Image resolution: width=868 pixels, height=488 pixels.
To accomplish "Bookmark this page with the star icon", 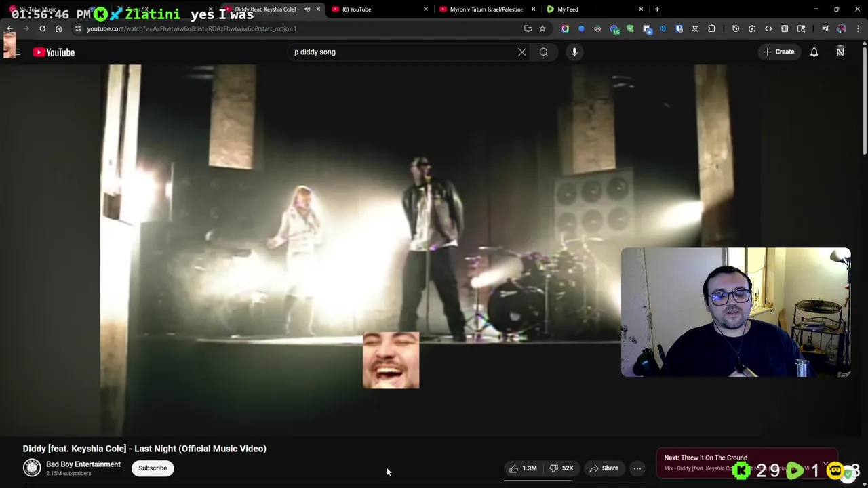I will [x=542, y=28].
